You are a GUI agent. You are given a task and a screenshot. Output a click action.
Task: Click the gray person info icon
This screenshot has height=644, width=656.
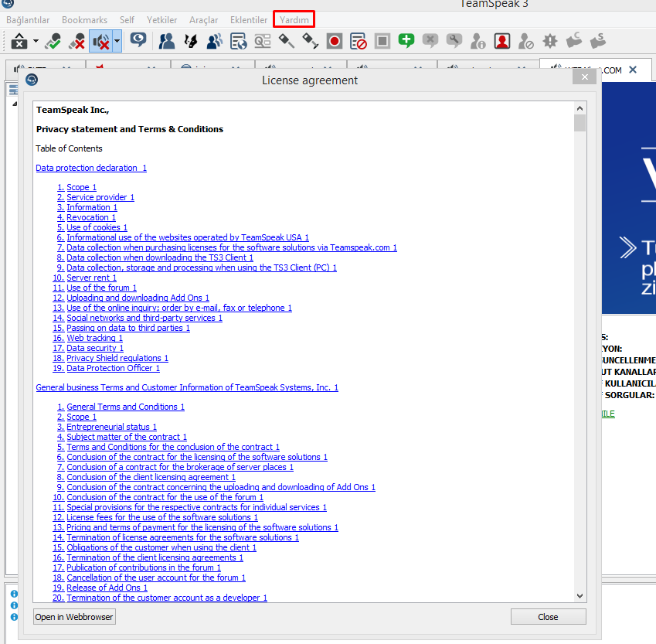pos(478,41)
